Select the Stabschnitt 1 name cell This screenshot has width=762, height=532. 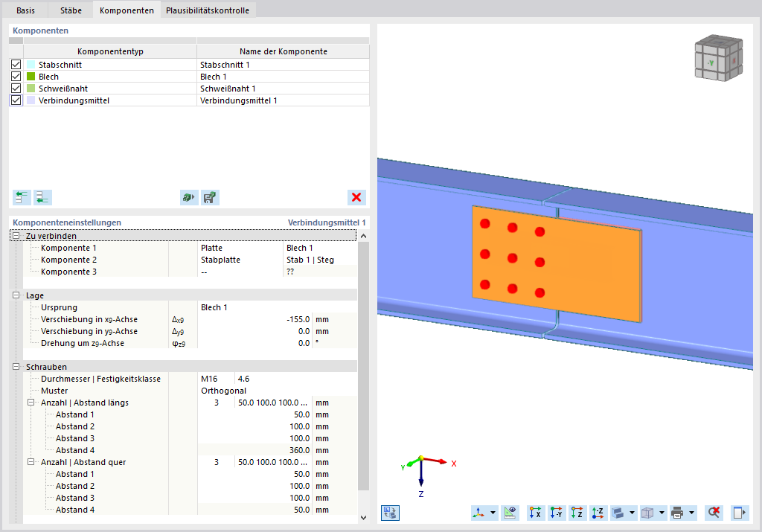pyautogui.click(x=284, y=65)
